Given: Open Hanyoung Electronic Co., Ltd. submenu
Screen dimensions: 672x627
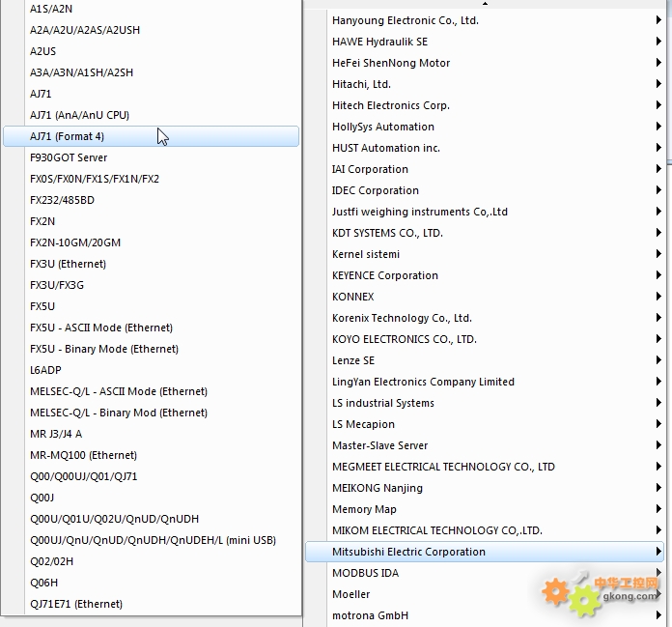Looking at the screenshot, I should 485,20.
